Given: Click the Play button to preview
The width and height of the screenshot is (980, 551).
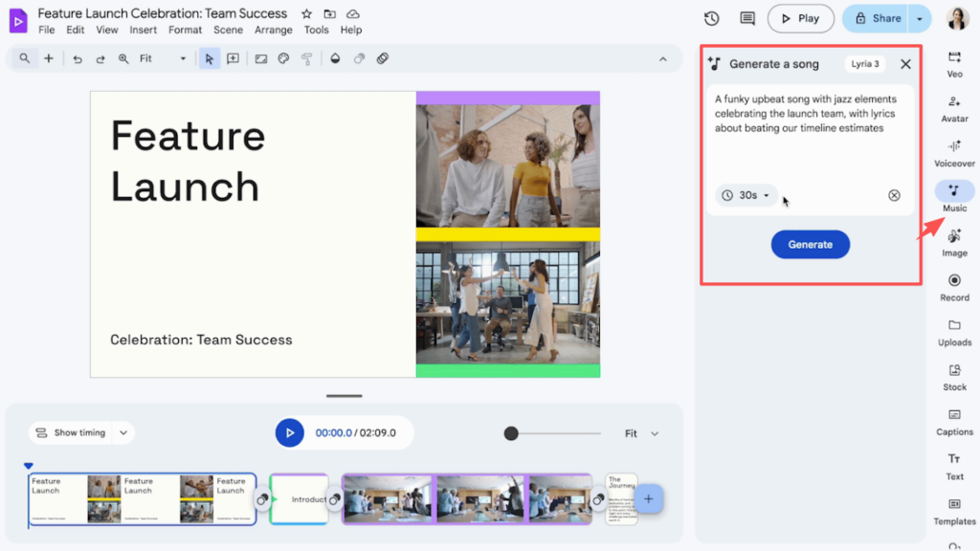Looking at the screenshot, I should (x=800, y=18).
